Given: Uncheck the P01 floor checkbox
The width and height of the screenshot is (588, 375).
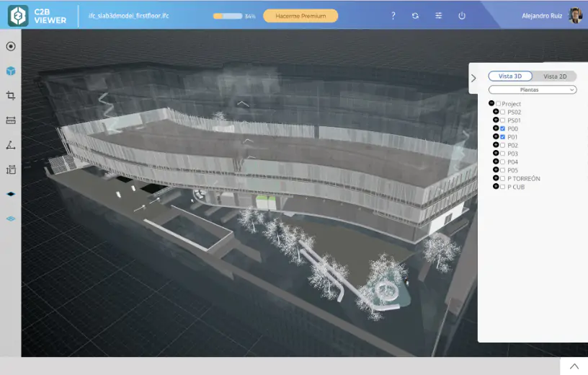Looking at the screenshot, I should pyautogui.click(x=503, y=137).
